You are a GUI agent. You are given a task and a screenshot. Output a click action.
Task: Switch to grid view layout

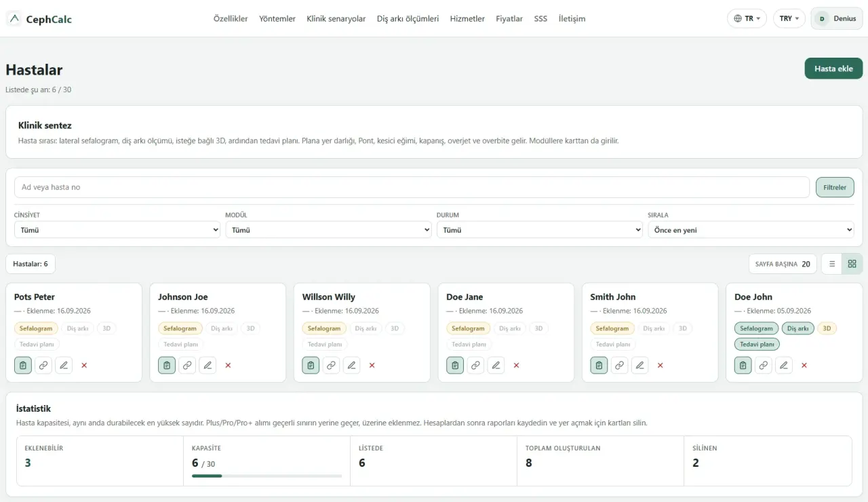852,264
